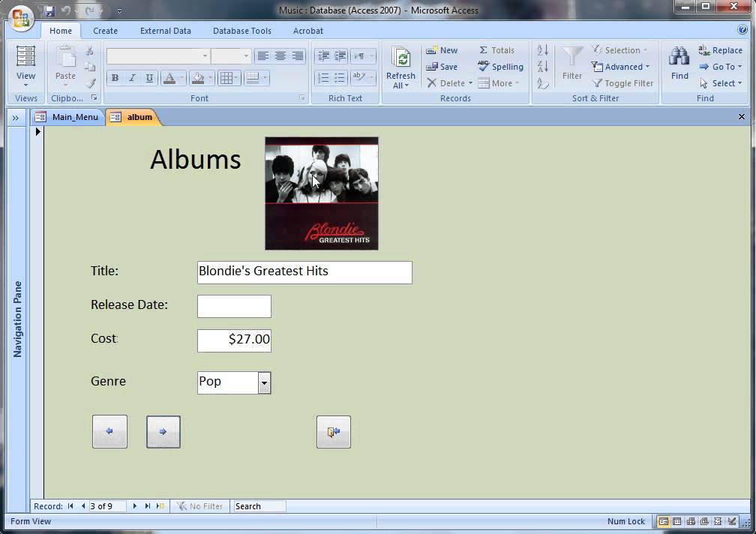
Task: Click the bullet list icon
Action: [340, 77]
